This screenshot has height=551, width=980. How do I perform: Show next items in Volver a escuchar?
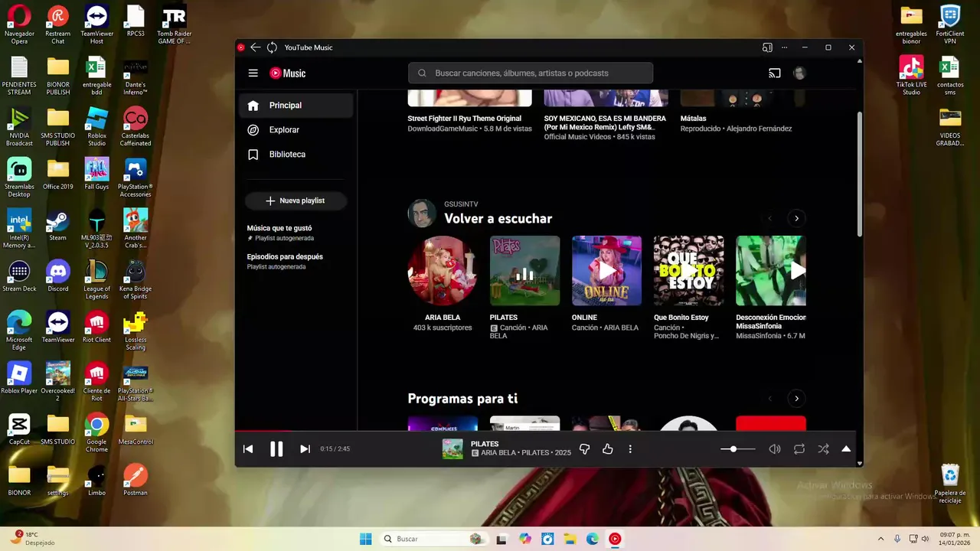796,219
